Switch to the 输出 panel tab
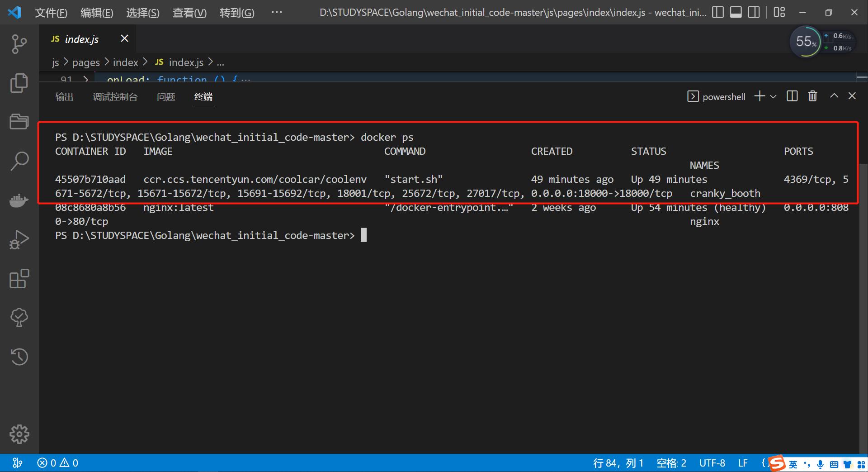Screen dimensions: 868x472 pos(64,97)
